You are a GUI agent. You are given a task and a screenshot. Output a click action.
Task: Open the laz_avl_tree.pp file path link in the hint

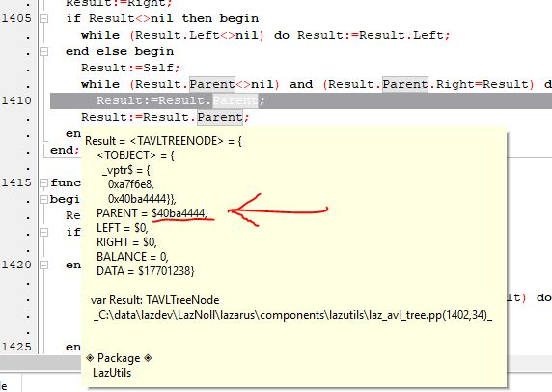293,315
